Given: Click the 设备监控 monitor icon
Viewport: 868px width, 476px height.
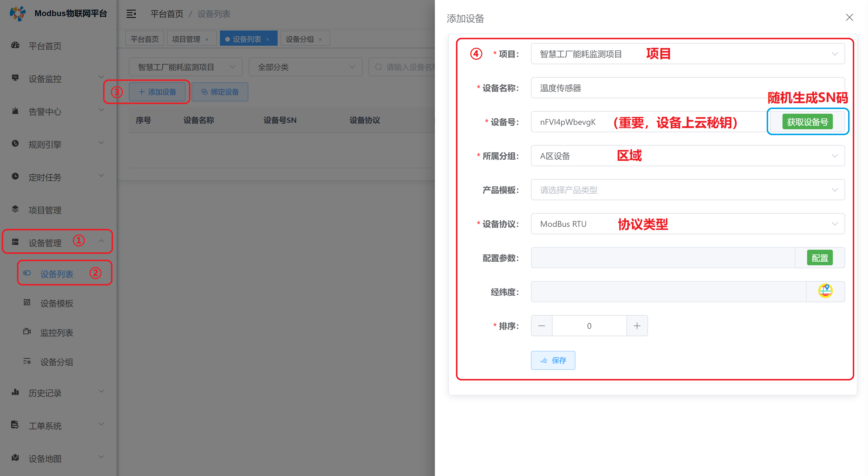Looking at the screenshot, I should pyautogui.click(x=15, y=78).
